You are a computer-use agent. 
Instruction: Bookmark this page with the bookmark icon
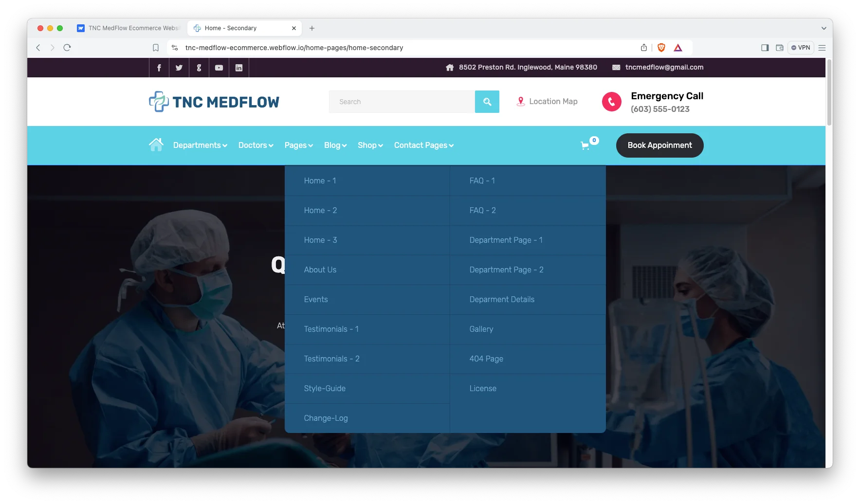(156, 48)
